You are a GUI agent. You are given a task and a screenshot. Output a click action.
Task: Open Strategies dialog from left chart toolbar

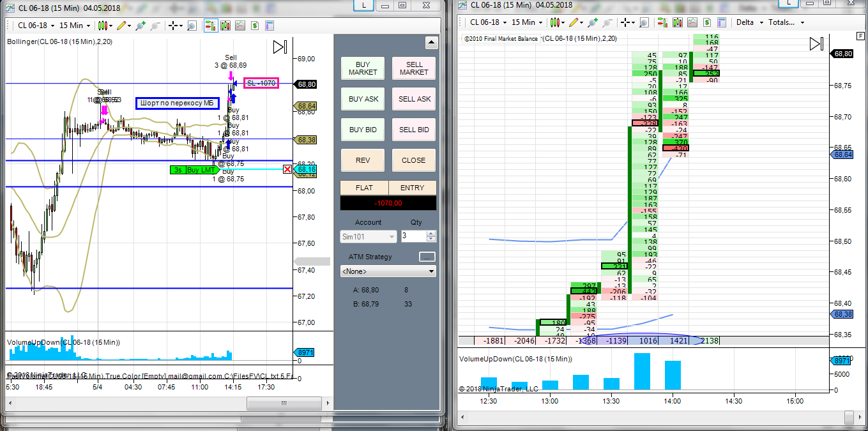pos(255,26)
